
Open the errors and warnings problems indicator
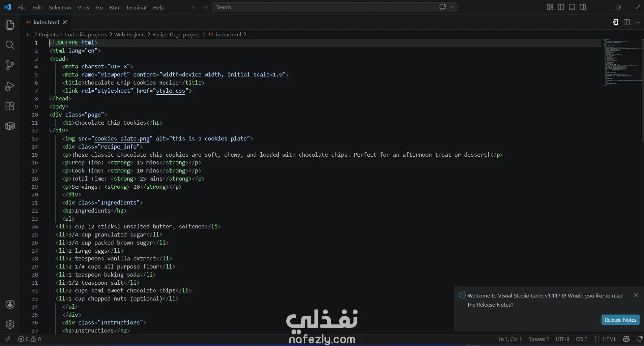click(30, 339)
